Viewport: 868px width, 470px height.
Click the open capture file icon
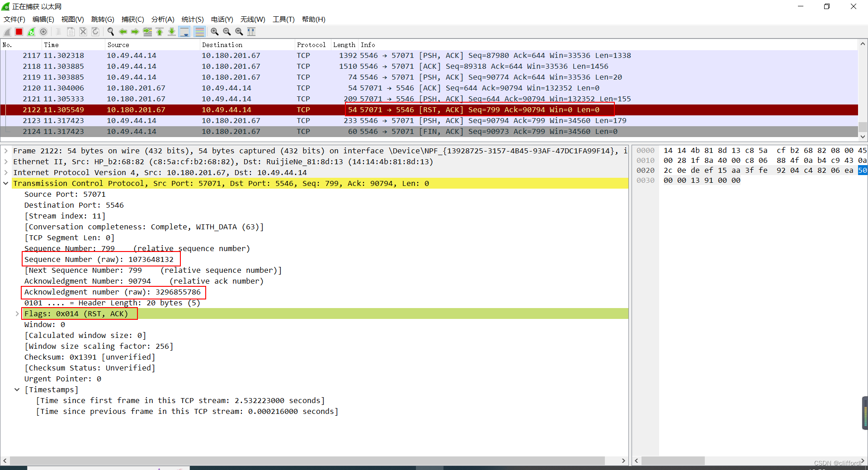59,32
